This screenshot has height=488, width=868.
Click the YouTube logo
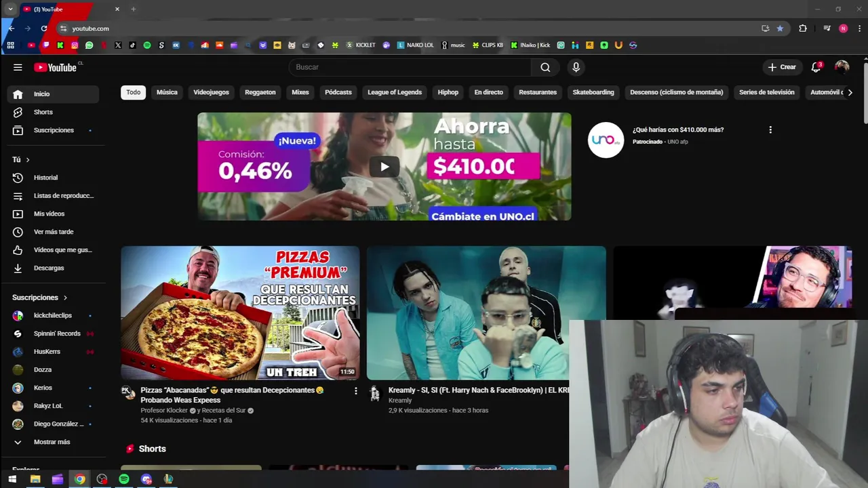(x=56, y=67)
